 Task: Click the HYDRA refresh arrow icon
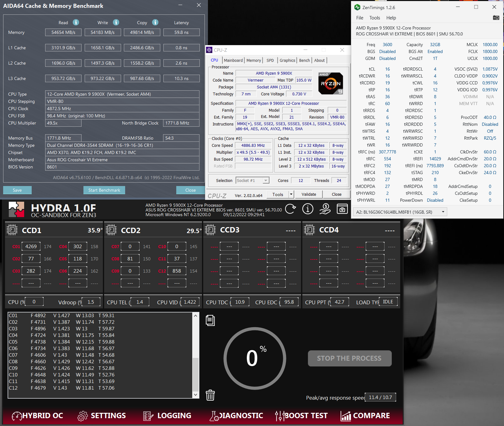[290, 209]
